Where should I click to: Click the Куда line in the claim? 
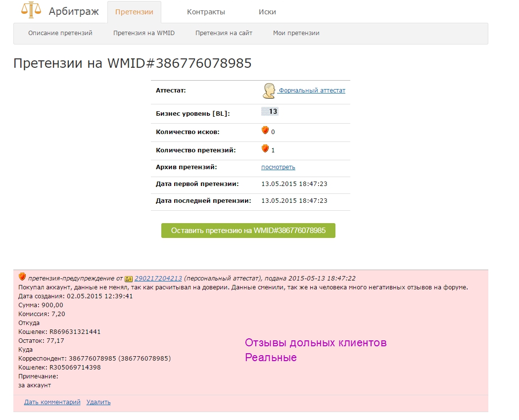point(26,349)
